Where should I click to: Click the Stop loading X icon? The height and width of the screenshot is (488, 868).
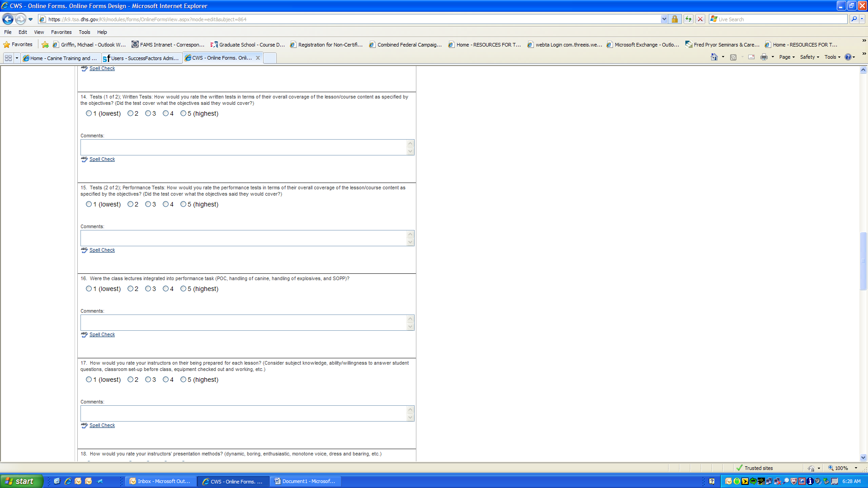700,19
